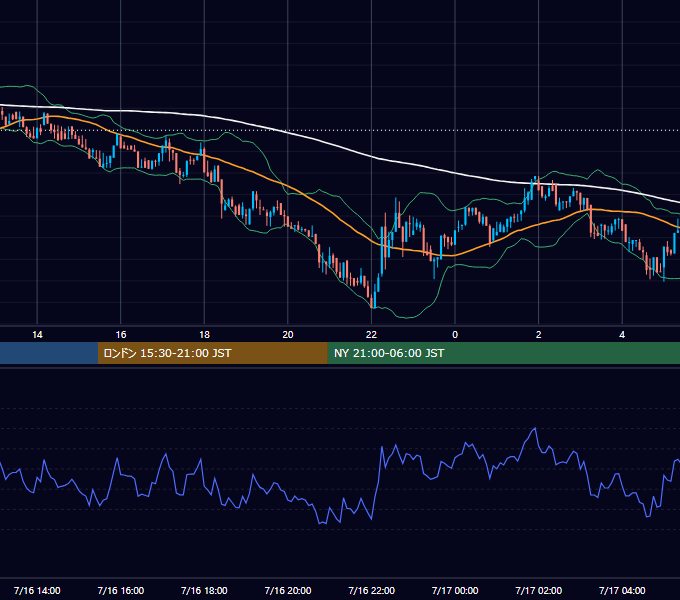
Task: Click the 7/17 02:00 date label
Action: click(539, 590)
